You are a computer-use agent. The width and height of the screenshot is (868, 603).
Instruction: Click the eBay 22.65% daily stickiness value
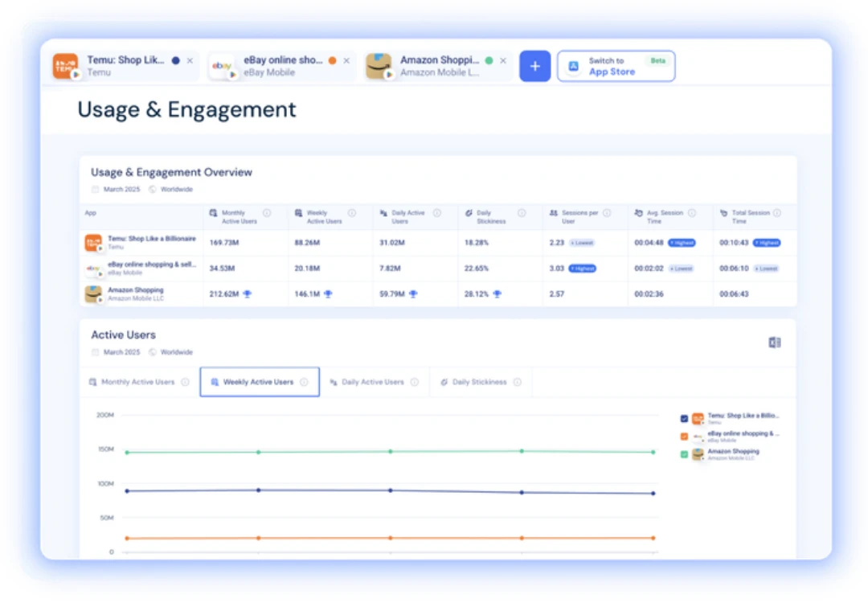[477, 269]
